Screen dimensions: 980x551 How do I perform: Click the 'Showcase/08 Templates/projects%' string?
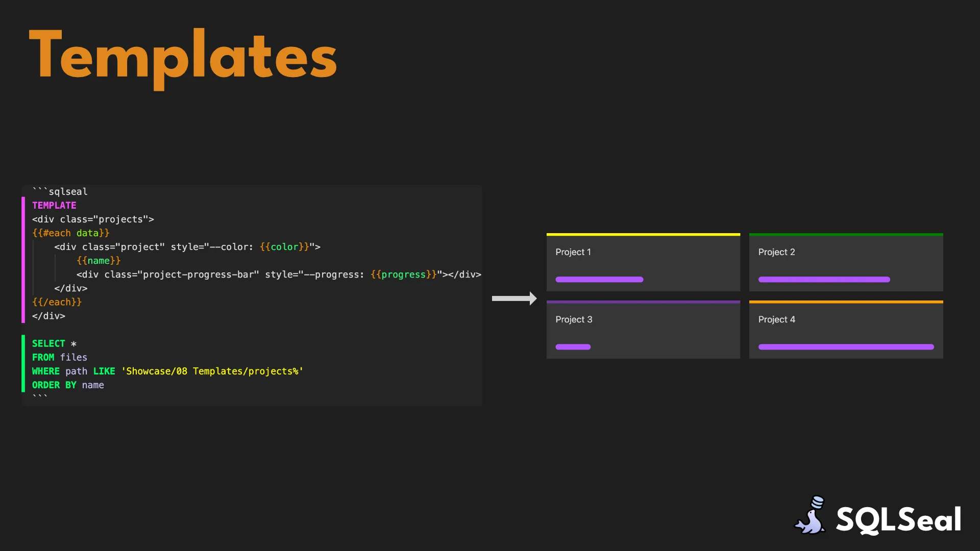coord(212,371)
